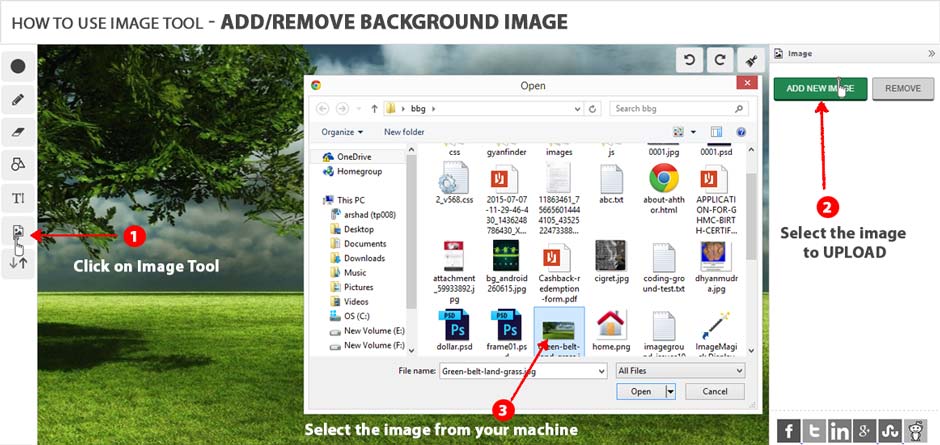Select home.png file
The image size is (940, 445).
(x=611, y=330)
